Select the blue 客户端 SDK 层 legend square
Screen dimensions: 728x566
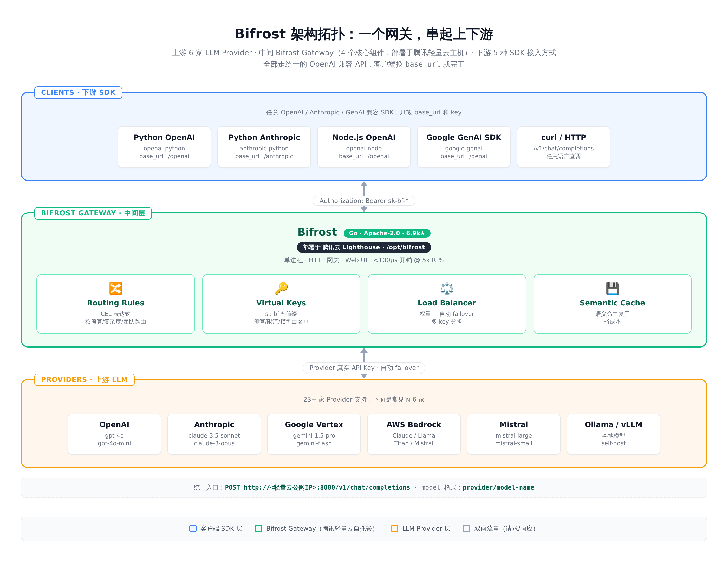tap(193, 529)
